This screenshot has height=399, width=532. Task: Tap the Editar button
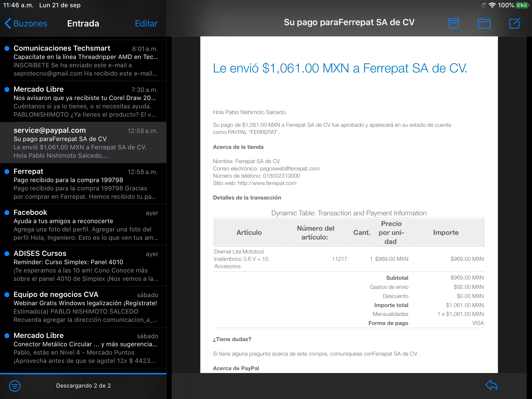point(146,23)
